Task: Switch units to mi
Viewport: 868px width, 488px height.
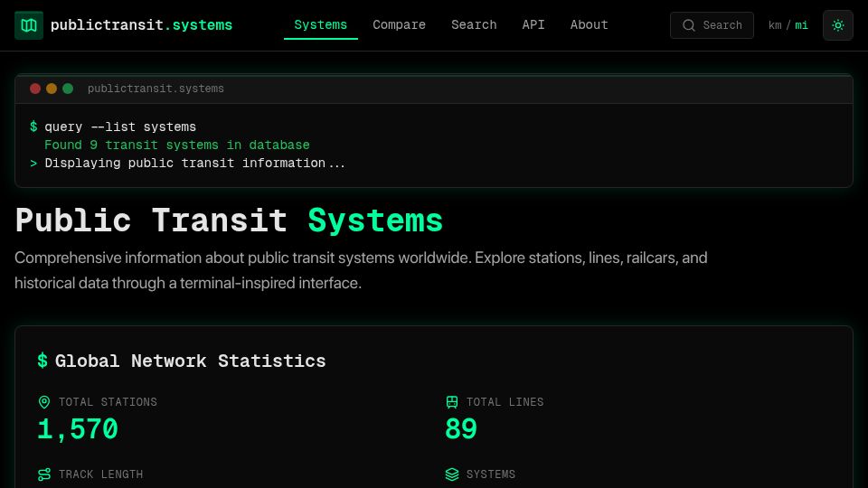Action: pyautogui.click(x=801, y=25)
